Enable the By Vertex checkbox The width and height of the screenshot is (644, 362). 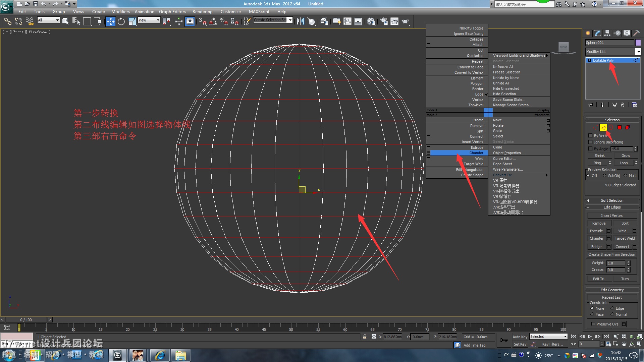591,136
